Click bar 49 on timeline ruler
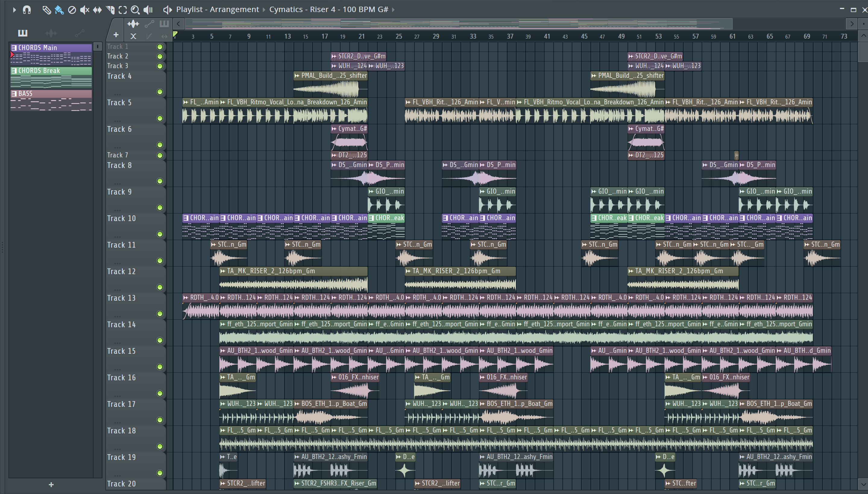868x494 pixels. tap(621, 36)
